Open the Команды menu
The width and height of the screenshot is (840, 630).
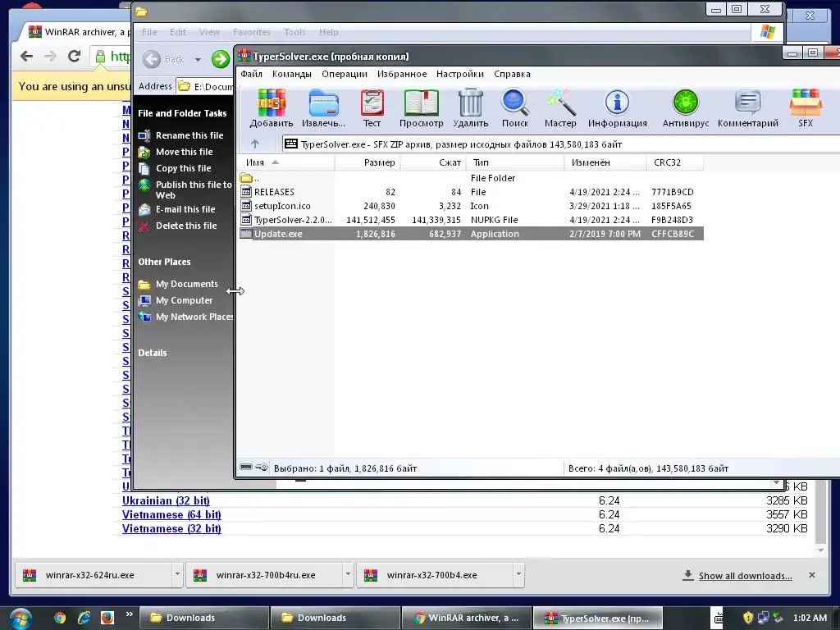292,74
